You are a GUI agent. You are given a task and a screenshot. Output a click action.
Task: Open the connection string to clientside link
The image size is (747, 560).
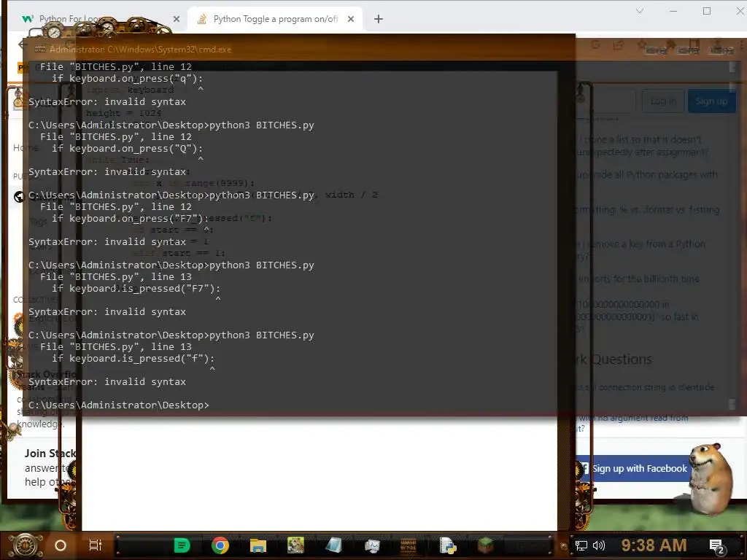[646, 387]
